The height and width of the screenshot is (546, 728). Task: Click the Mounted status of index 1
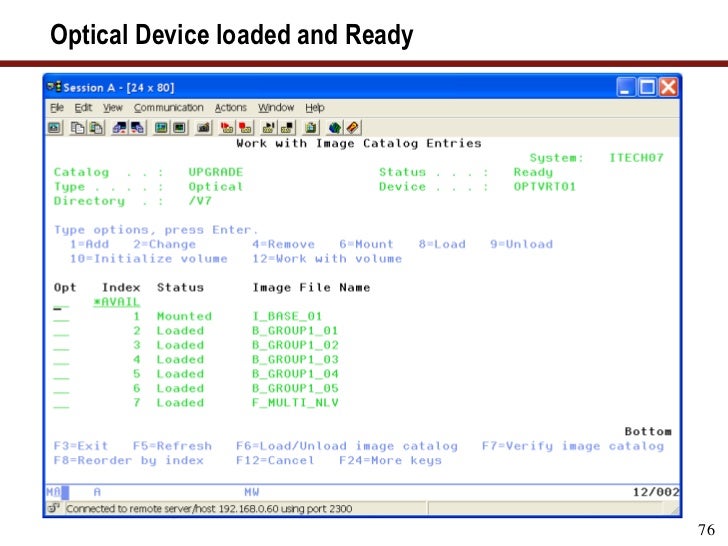pos(184,317)
